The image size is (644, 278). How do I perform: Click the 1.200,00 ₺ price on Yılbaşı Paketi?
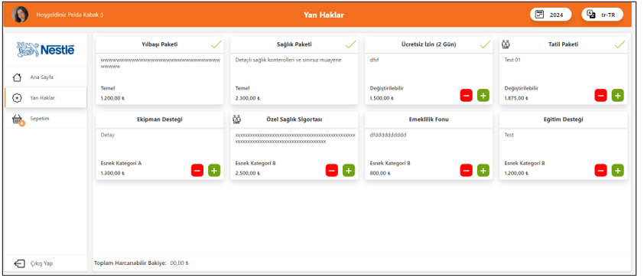[113, 98]
